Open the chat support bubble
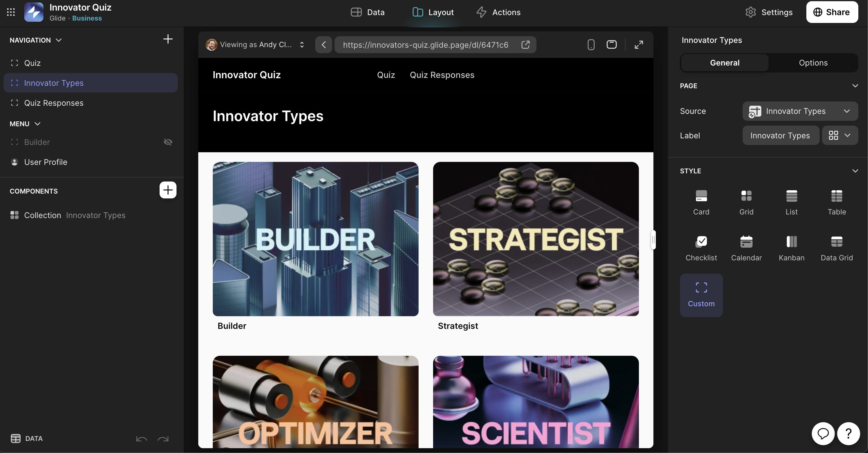Image resolution: width=868 pixels, height=453 pixels. (823, 434)
